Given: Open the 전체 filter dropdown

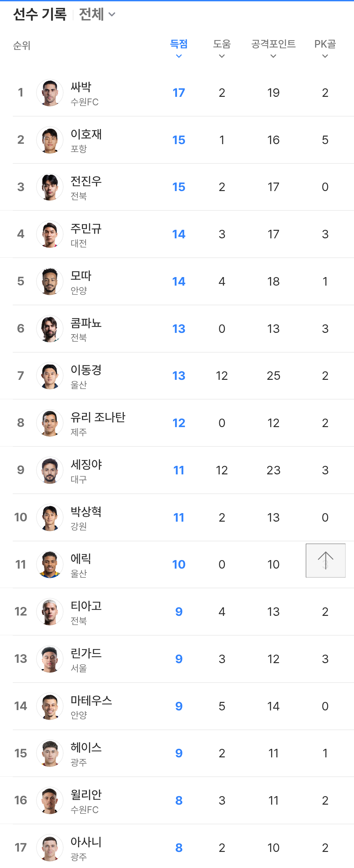Looking at the screenshot, I should tap(97, 14).
